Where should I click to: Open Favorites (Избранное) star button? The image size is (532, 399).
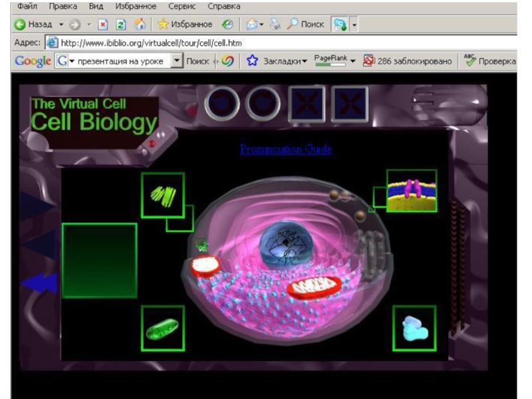click(x=185, y=24)
